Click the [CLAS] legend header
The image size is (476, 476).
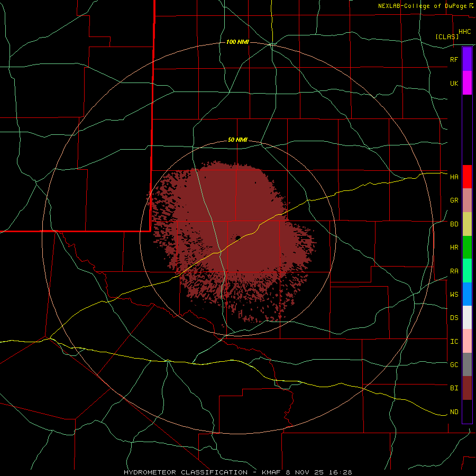(447, 36)
